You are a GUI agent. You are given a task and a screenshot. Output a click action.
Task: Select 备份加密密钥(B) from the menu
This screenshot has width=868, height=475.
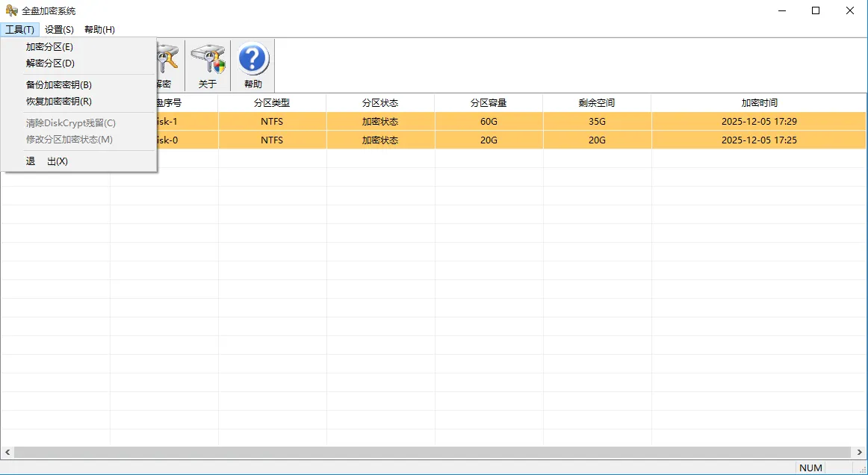point(58,84)
